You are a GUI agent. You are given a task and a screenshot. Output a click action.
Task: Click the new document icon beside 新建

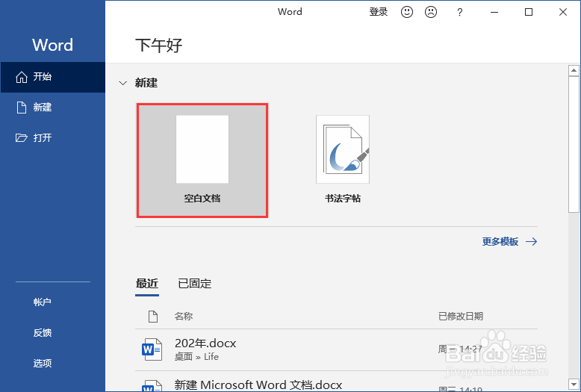coord(22,108)
